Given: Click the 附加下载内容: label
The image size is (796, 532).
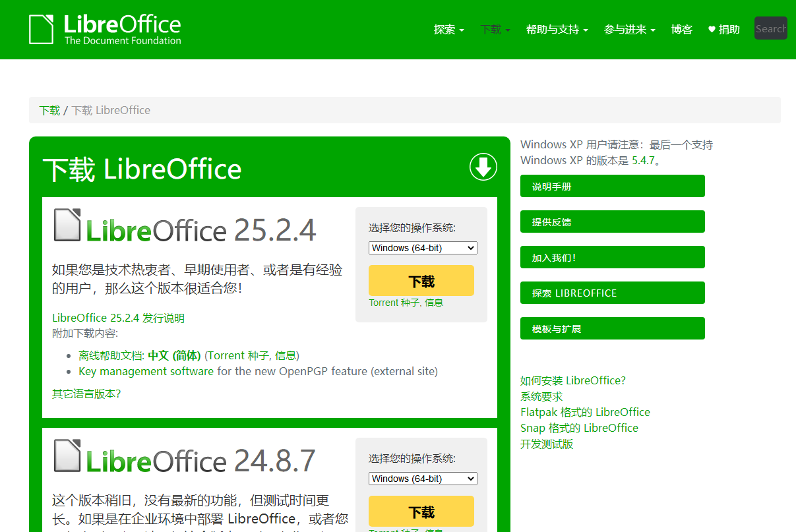Looking at the screenshot, I should pos(85,334).
